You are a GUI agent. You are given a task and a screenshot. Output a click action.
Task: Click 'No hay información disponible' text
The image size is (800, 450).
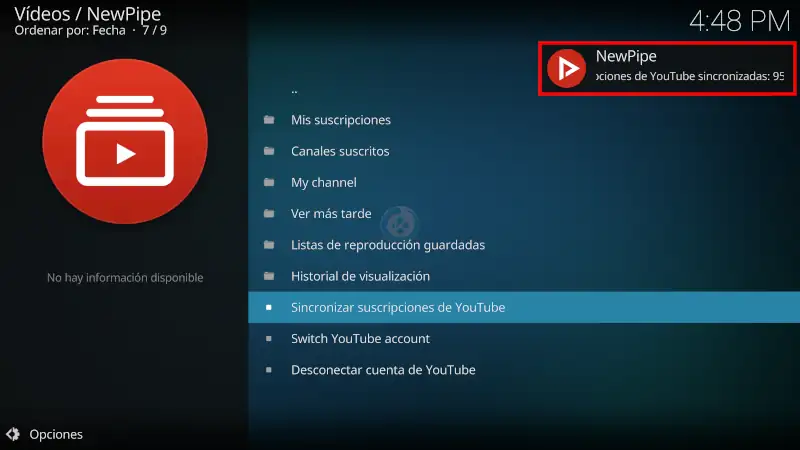125,278
